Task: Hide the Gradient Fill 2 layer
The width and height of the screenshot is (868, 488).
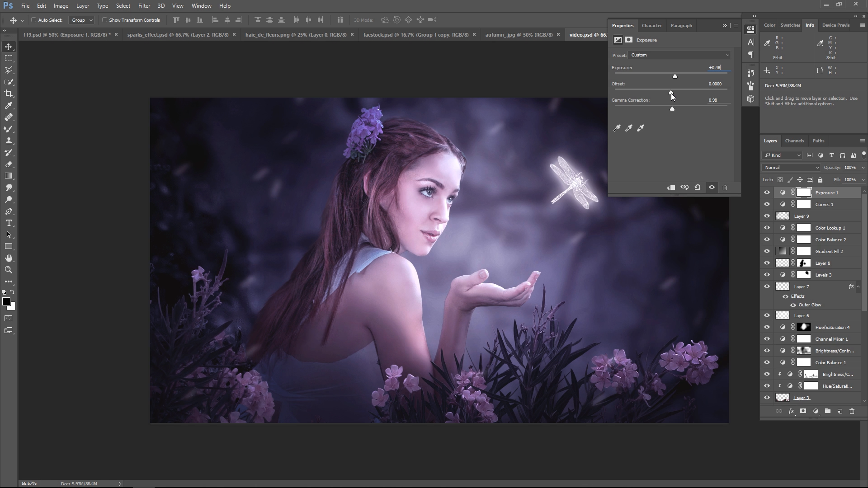Action: tap(767, 251)
